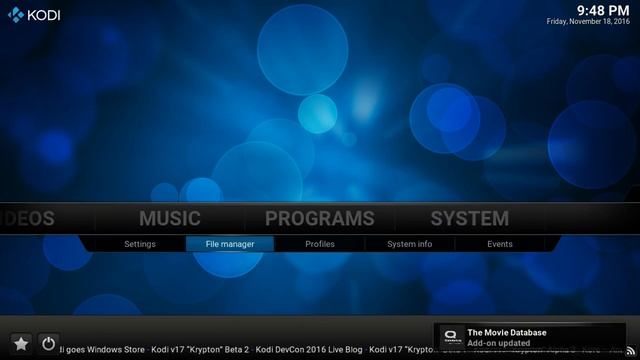Viewport: 640px width, 360px height.
Task: Click 'The Movie Database' notification title
Action: [507, 333]
